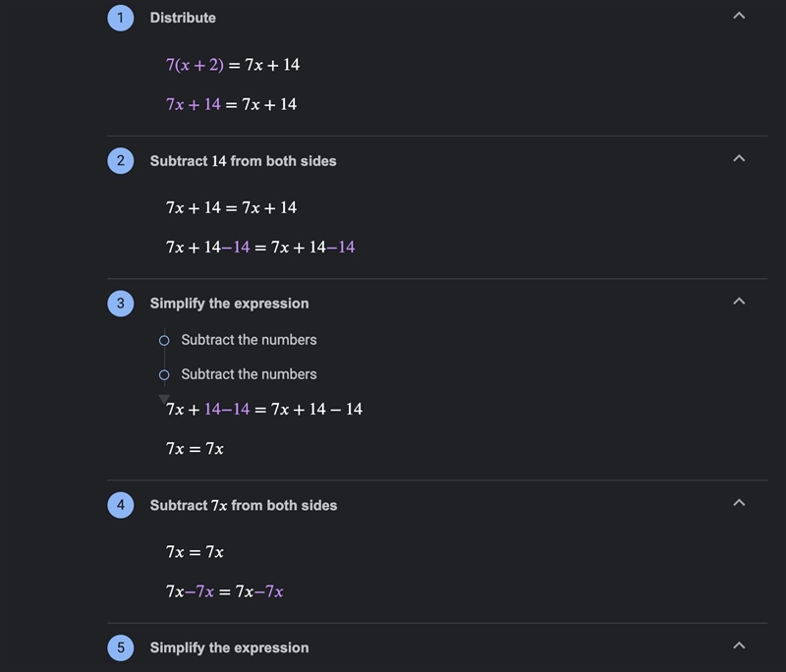Collapse the Subtract 14 from both sides chevron
This screenshot has height=672, width=786.
[739, 158]
